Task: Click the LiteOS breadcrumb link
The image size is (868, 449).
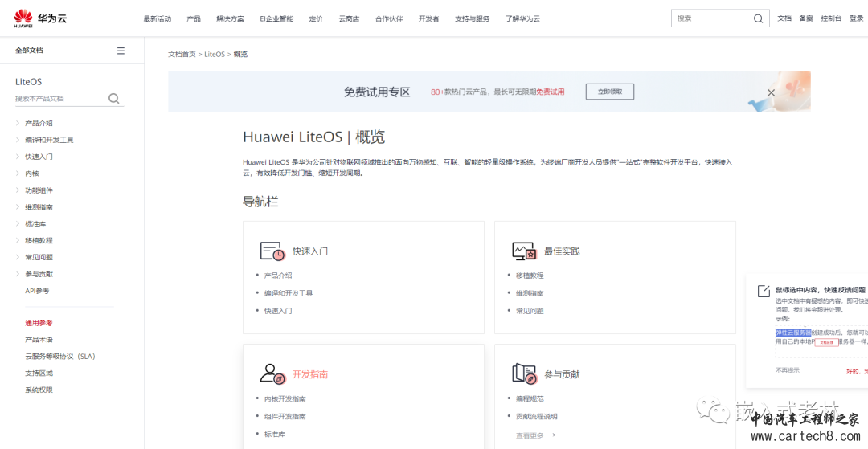Action: 215,54
